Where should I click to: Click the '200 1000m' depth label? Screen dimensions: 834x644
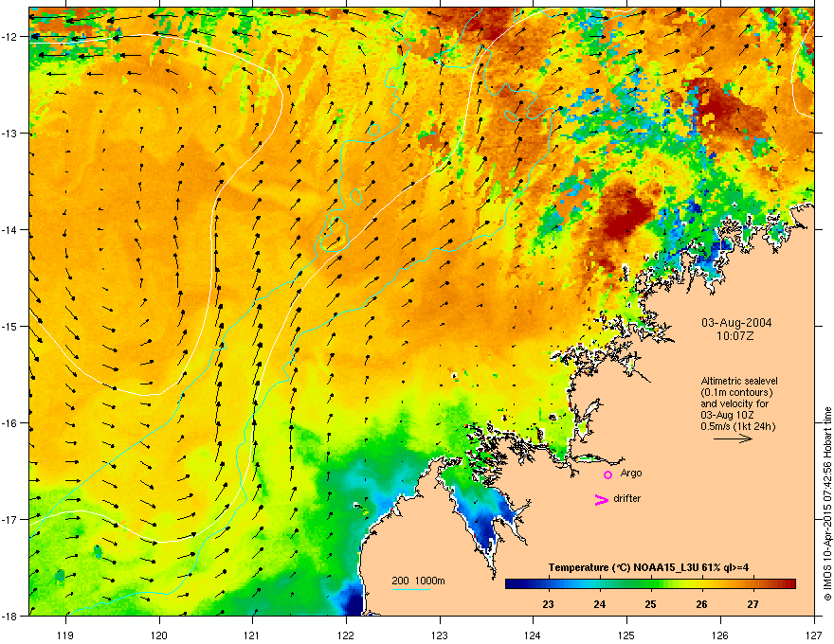pos(418,581)
